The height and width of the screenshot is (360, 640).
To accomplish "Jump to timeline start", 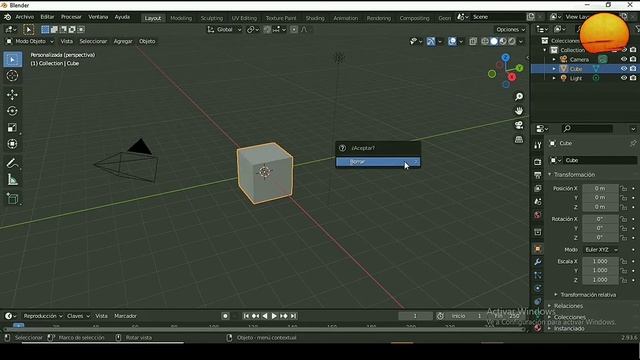I will pyautogui.click(x=246, y=316).
